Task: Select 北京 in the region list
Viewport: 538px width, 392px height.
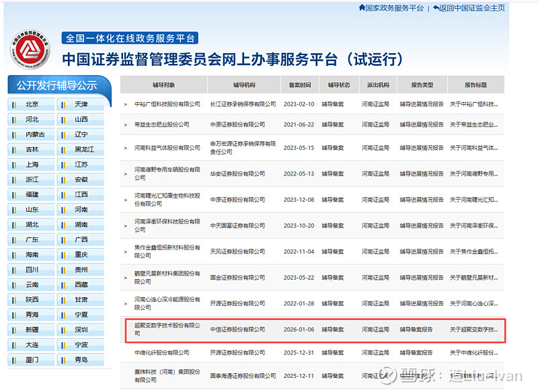Action: pyautogui.click(x=31, y=104)
